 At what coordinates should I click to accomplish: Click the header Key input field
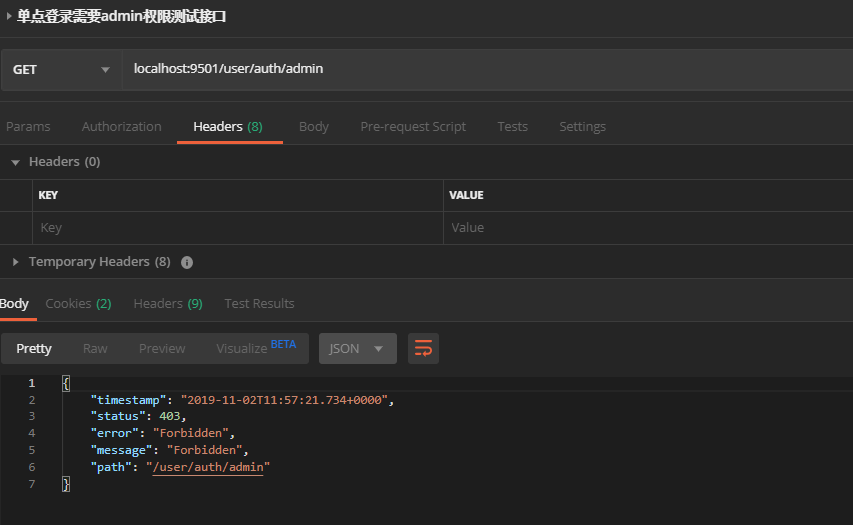pyautogui.click(x=238, y=227)
